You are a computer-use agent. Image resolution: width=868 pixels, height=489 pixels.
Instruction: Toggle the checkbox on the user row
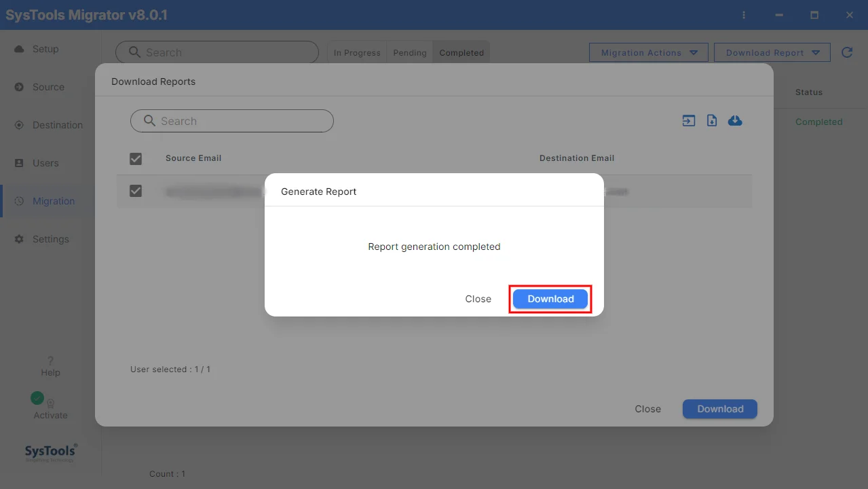[136, 191]
